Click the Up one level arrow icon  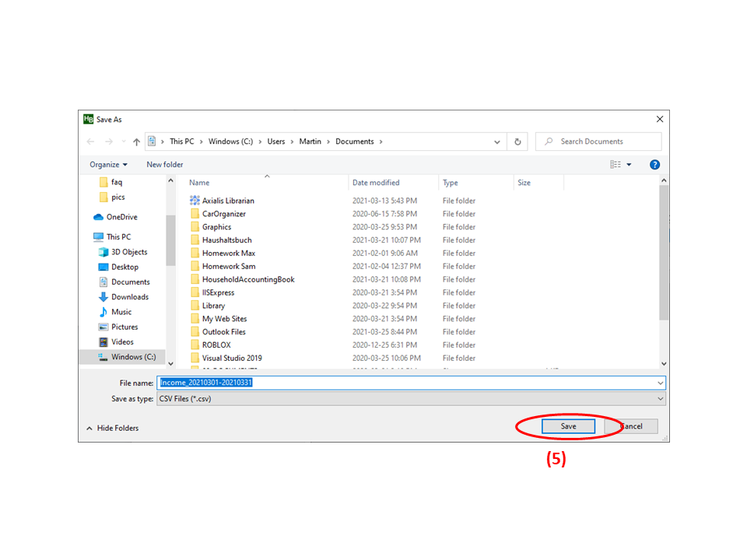(x=137, y=142)
